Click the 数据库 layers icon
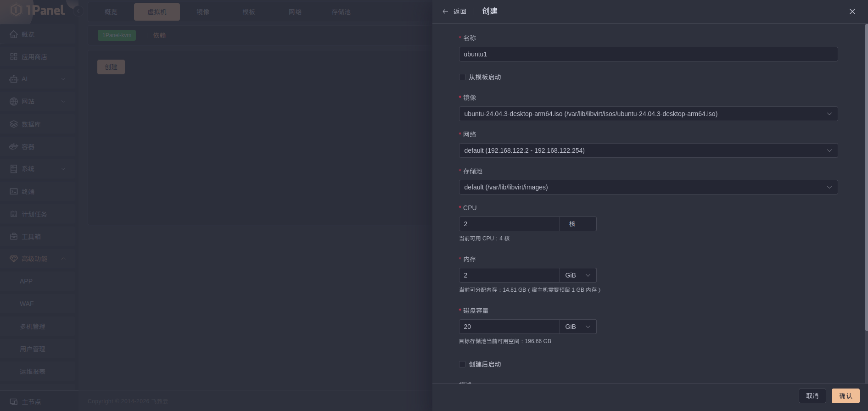The height and width of the screenshot is (411, 868). (x=14, y=124)
